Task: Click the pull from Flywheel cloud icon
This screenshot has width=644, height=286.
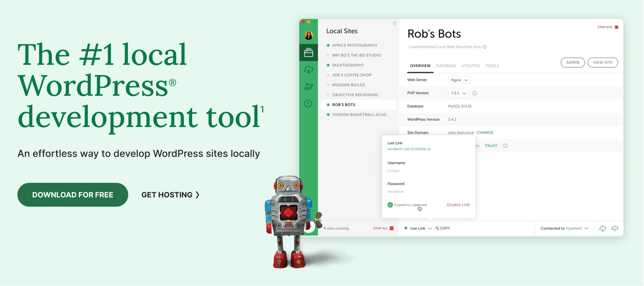Action: (x=603, y=229)
